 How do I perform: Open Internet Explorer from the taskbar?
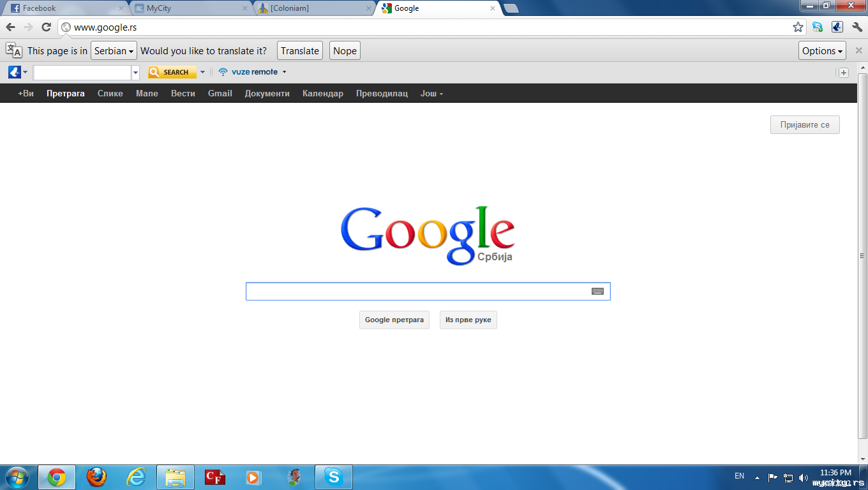point(136,477)
